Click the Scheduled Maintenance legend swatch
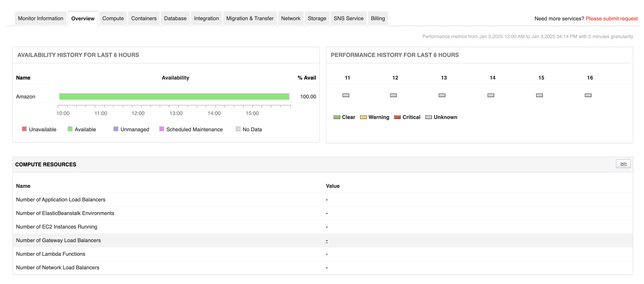Screen dimensions: 644x284 point(162,129)
